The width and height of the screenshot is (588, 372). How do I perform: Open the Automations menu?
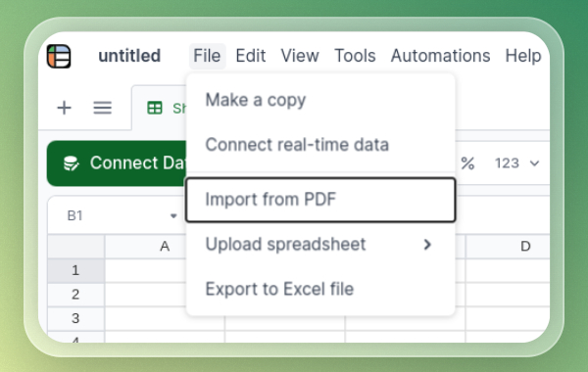(x=440, y=56)
